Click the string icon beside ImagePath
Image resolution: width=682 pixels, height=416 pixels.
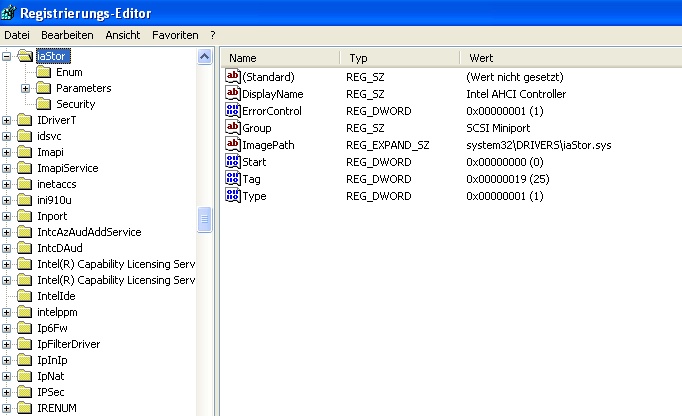233,144
